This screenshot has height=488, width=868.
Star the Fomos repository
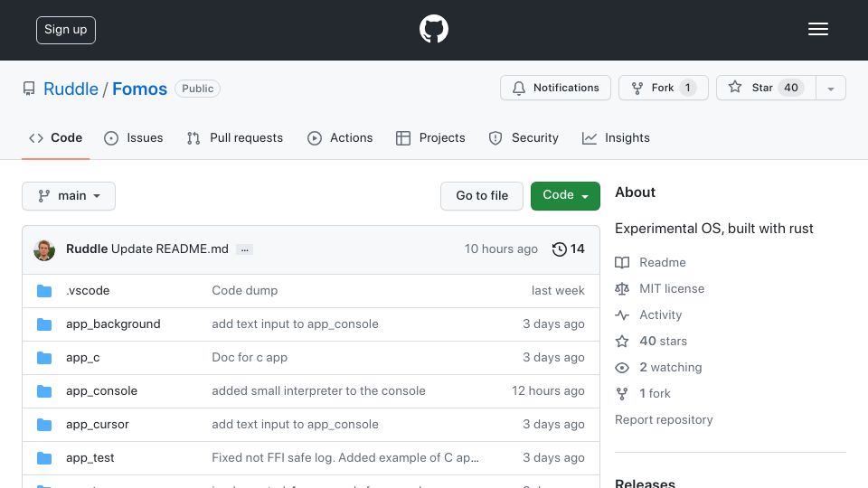pyautogui.click(x=766, y=88)
